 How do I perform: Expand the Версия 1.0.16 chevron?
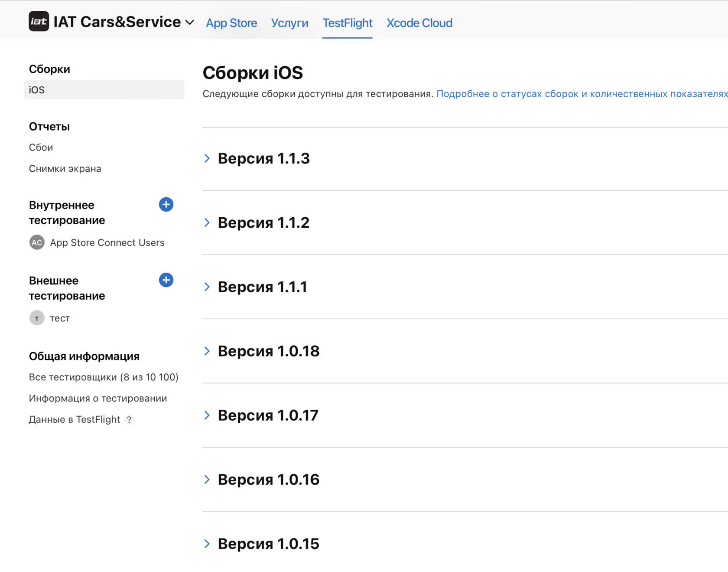coord(207,480)
